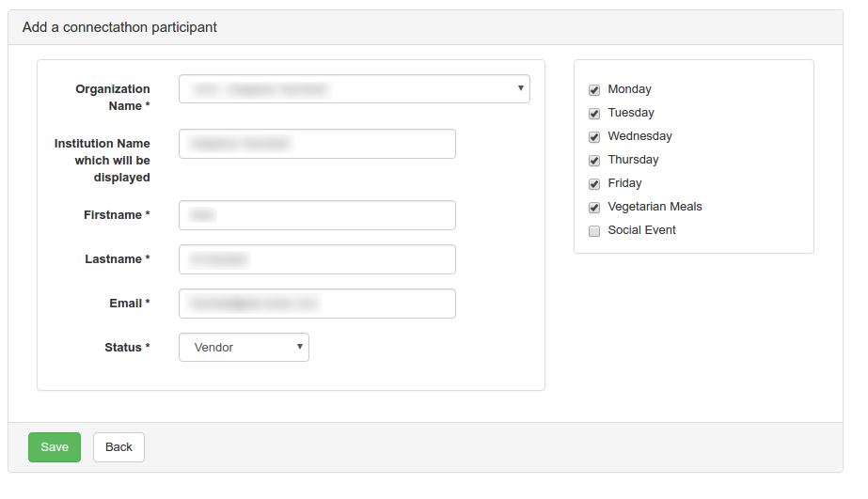Uncheck Vegetarian Meals option

[594, 208]
